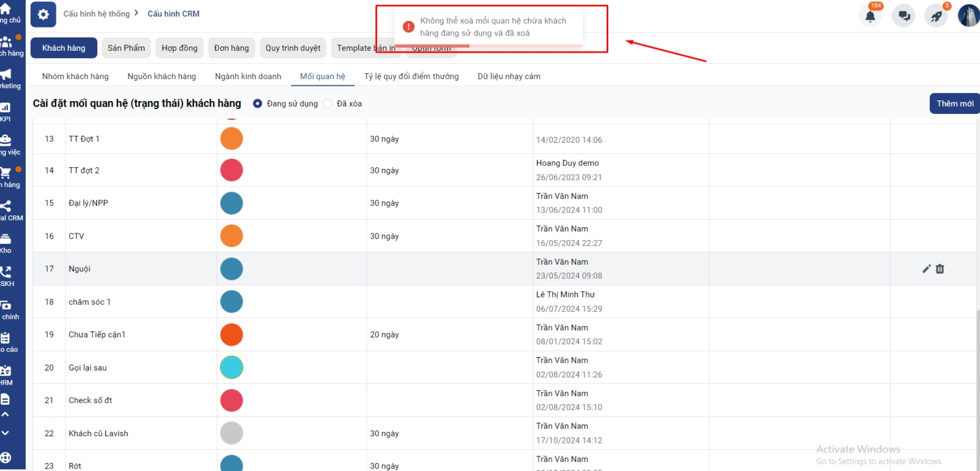Collapse sidebar menu with up chevron
The width and height of the screenshot is (980, 471).
(x=6, y=415)
